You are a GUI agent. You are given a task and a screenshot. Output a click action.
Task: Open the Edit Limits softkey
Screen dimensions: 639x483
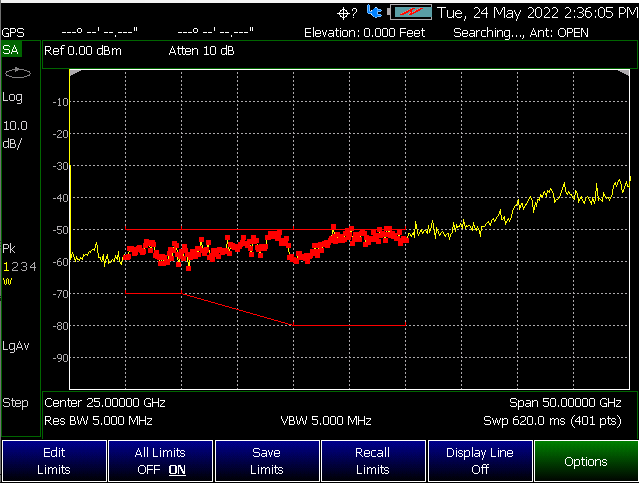pyautogui.click(x=54, y=461)
